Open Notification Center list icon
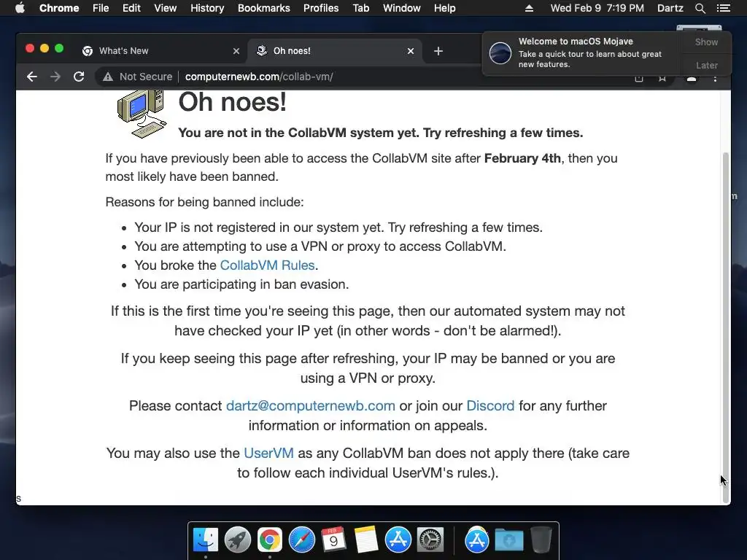This screenshot has width=747, height=560. pyautogui.click(x=723, y=8)
